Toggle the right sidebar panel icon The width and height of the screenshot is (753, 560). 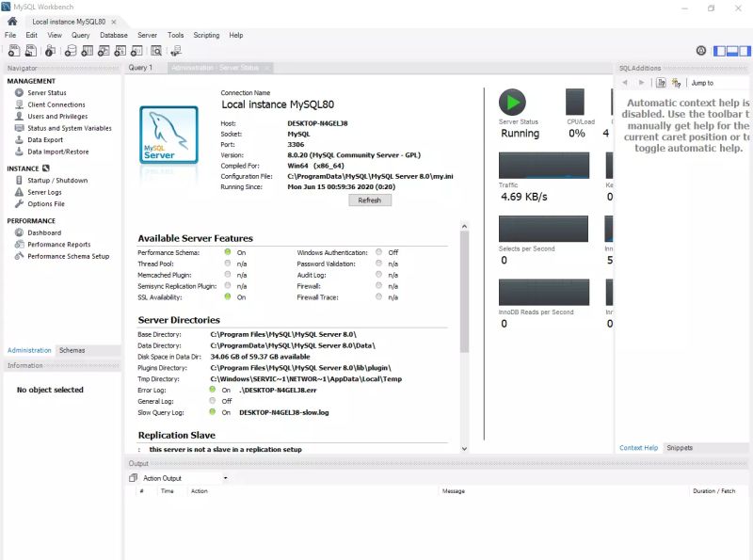click(745, 51)
